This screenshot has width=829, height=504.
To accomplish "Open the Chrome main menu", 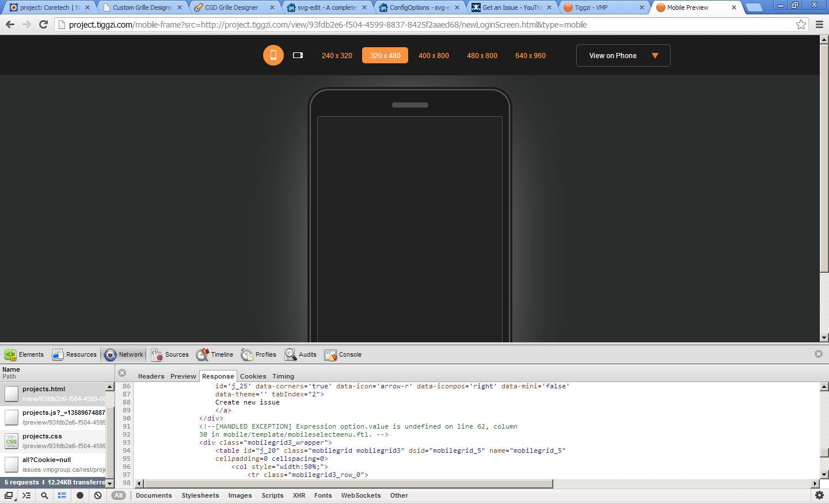I will 819,25.
